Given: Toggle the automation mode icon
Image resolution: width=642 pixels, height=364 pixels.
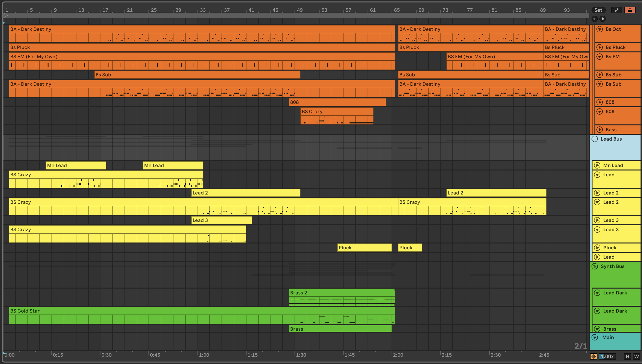Looking at the screenshot, I should click(617, 10).
